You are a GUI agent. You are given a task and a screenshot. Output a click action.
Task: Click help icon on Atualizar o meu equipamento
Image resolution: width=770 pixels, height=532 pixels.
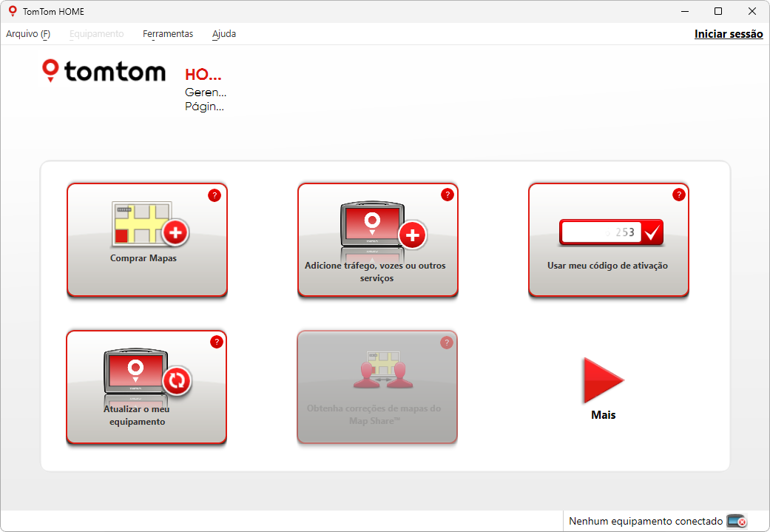tap(217, 342)
